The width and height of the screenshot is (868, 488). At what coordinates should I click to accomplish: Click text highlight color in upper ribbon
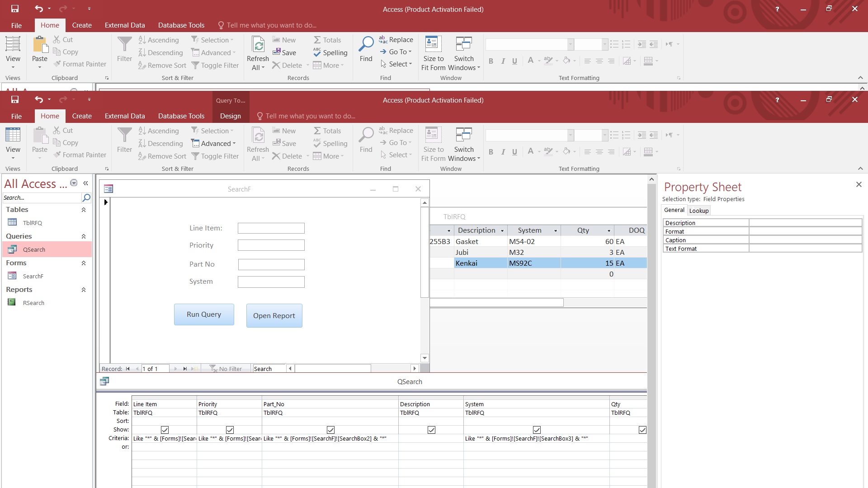click(548, 61)
